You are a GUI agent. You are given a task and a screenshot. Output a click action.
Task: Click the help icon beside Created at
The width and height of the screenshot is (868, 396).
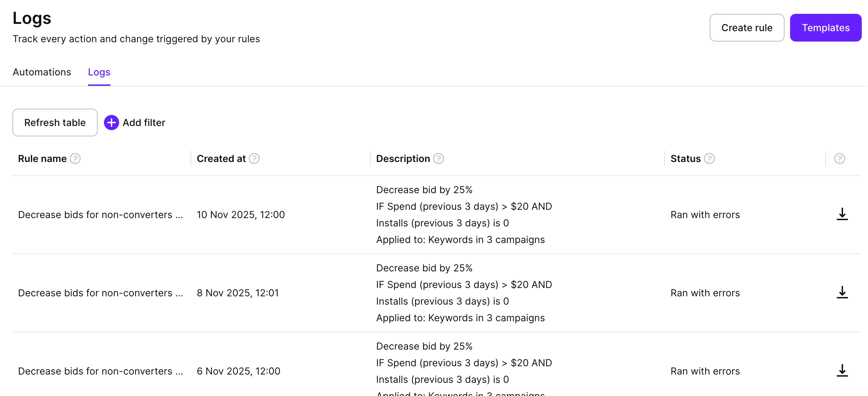click(x=254, y=159)
